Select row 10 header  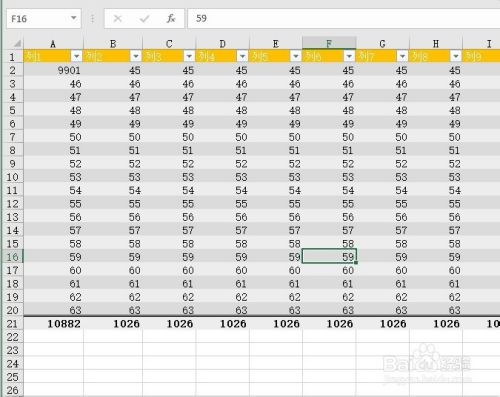click(12, 177)
